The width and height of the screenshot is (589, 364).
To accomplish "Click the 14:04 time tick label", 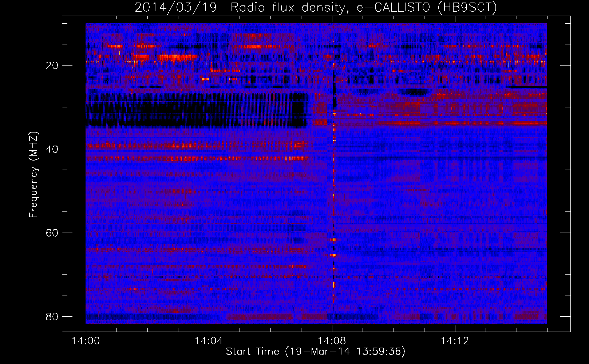I will (209, 341).
